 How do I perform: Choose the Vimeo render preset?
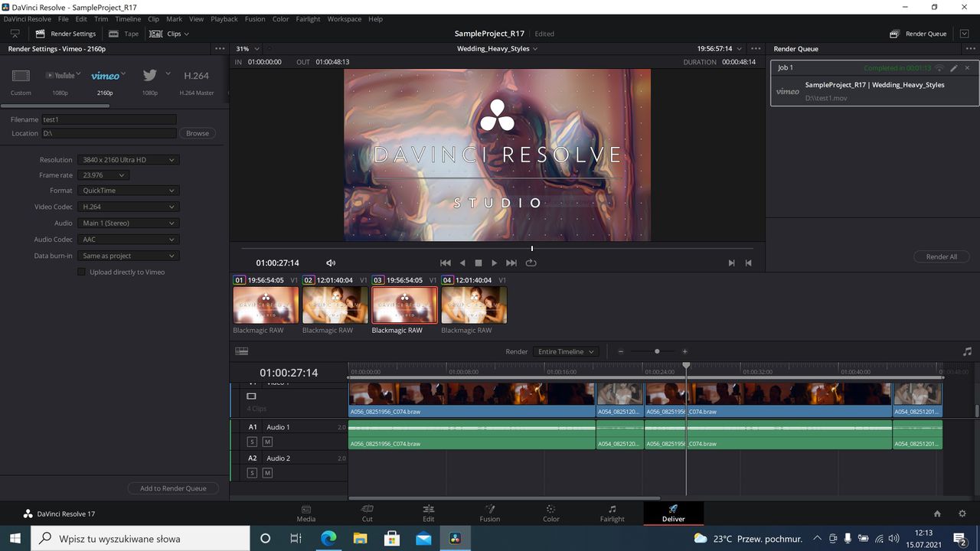(x=106, y=76)
